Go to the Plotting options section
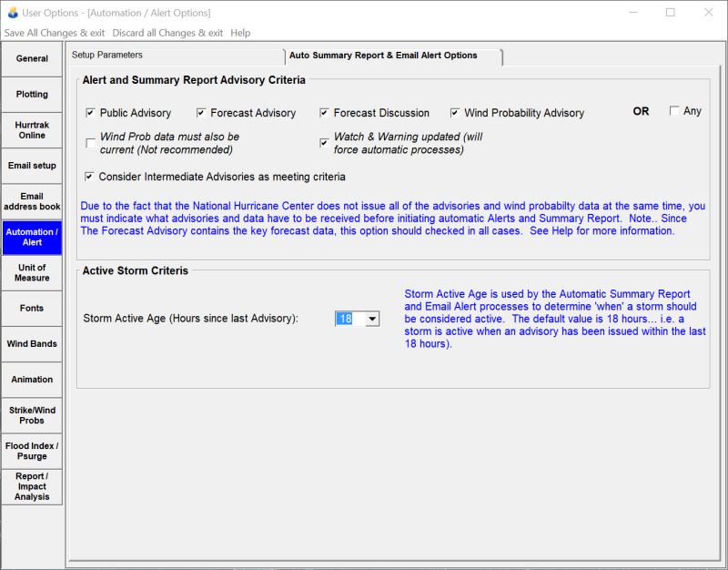The image size is (728, 570). pos(32,95)
